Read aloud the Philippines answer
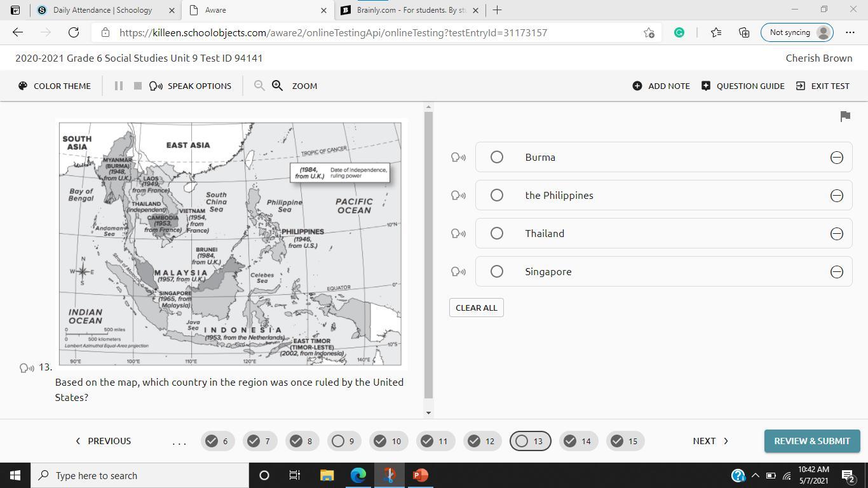This screenshot has height=488, width=868. point(458,196)
